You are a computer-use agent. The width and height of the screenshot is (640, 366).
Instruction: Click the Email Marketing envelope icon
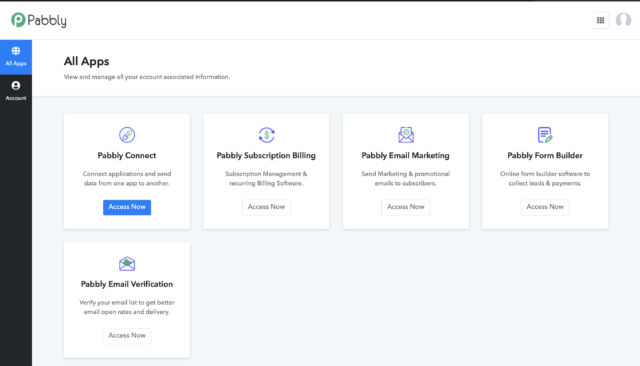click(x=406, y=135)
